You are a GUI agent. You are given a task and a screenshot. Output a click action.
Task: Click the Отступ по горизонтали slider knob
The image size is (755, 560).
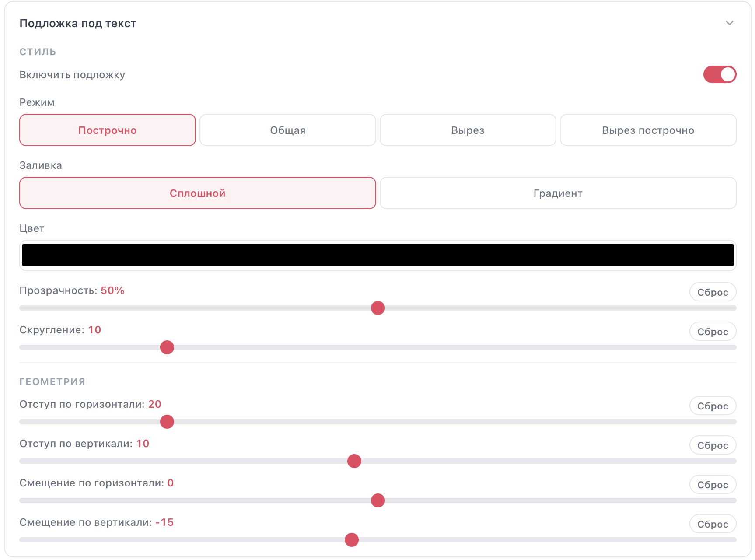click(167, 422)
